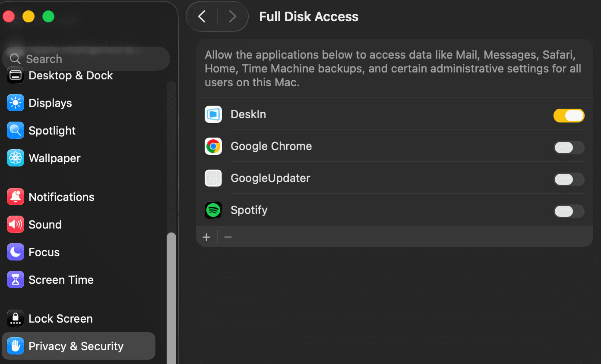Click the Spotify app icon

pos(213,210)
